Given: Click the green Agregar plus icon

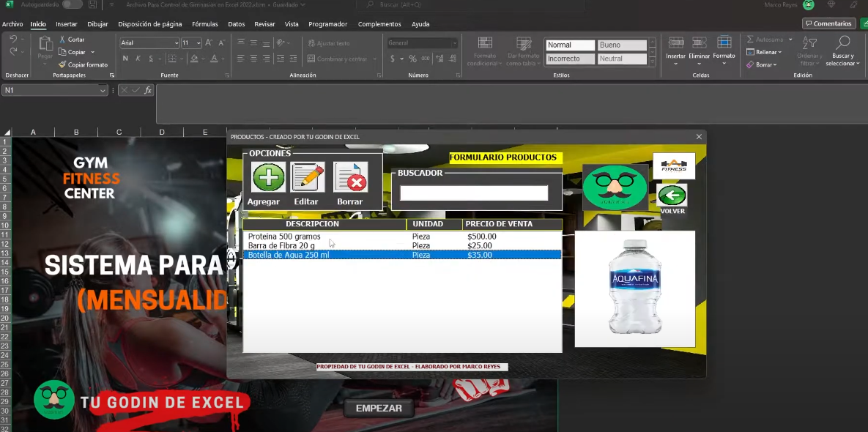Looking at the screenshot, I should click(269, 177).
